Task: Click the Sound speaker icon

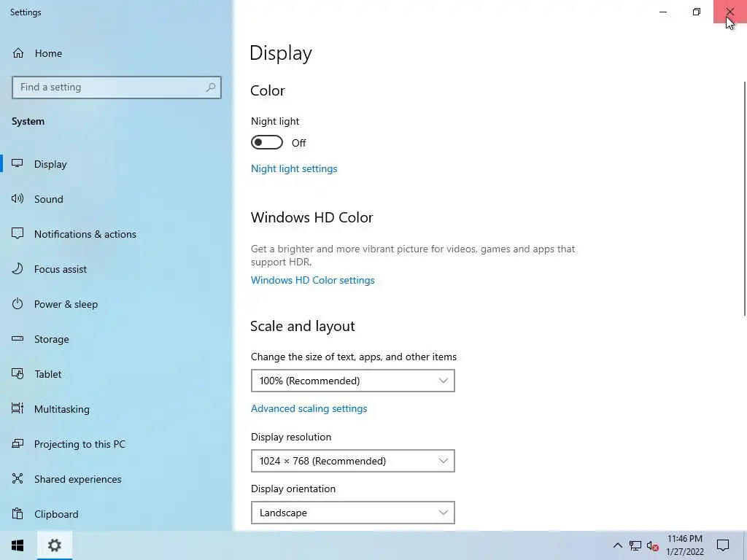Action: 18,198
